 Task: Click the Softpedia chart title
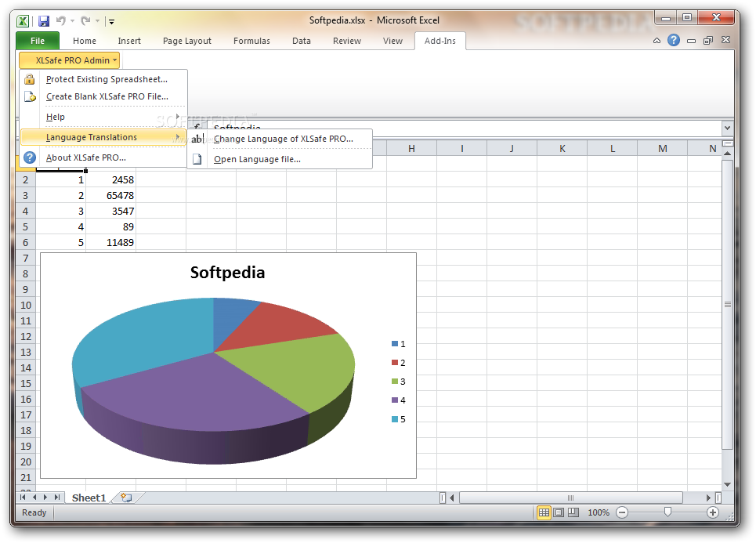[227, 273]
